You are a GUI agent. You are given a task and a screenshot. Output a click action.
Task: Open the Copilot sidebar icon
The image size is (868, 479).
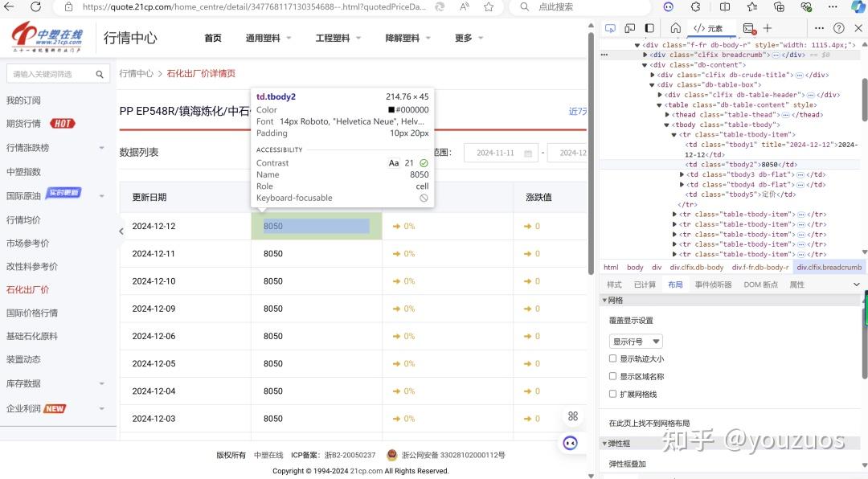(858, 6)
